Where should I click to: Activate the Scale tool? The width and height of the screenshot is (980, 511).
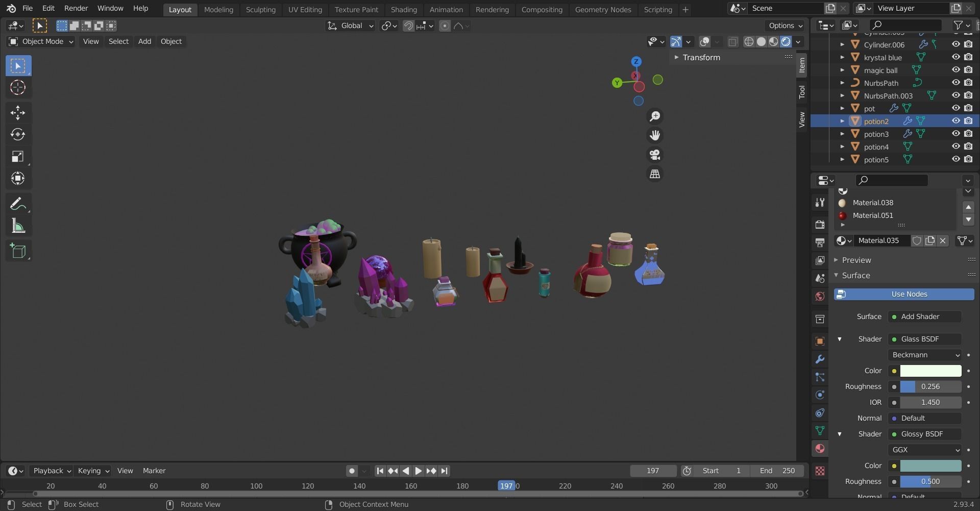point(18,156)
